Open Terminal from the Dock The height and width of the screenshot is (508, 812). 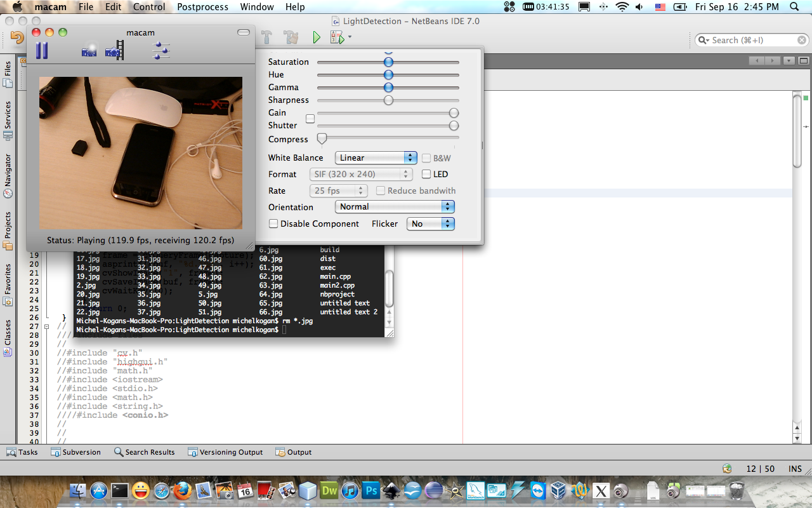[119, 490]
